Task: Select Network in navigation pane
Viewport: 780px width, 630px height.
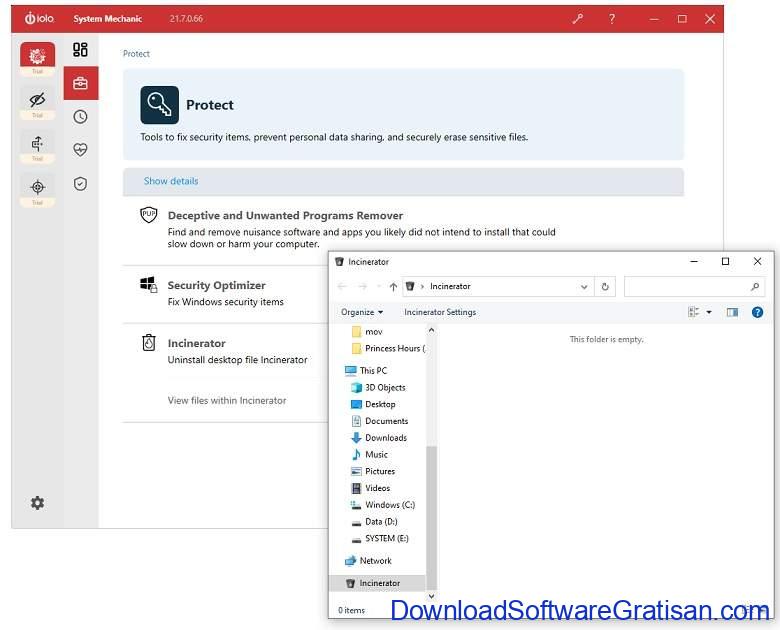Action: 368,561
